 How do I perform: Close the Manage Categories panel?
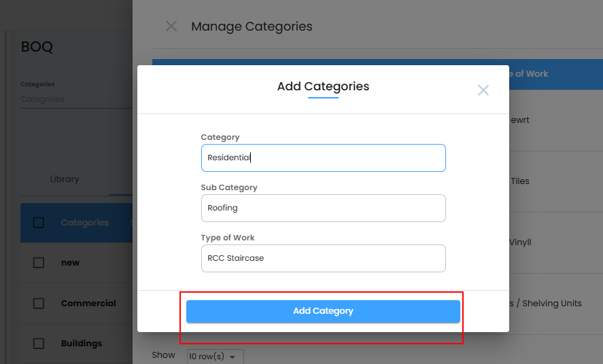(171, 26)
